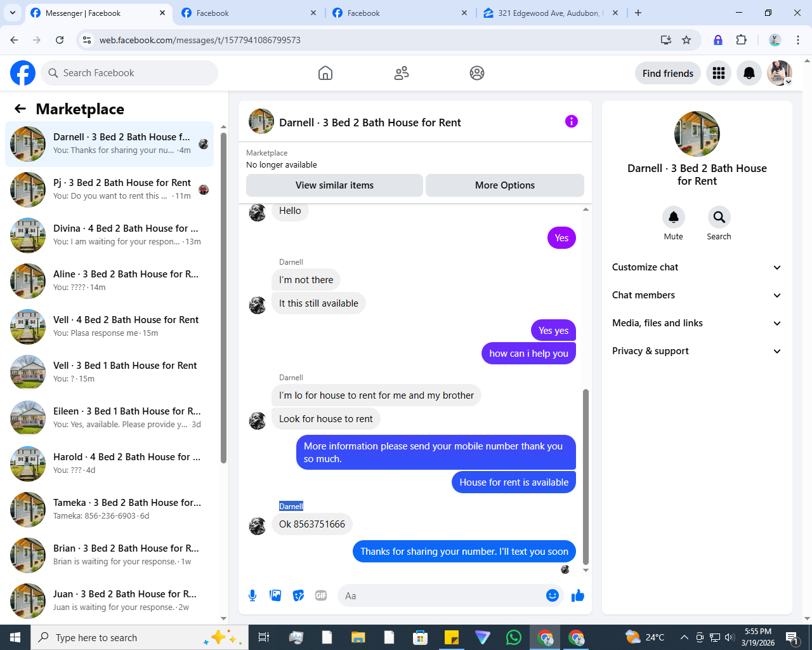Open Microsoft Store from the taskbar
Image resolution: width=812 pixels, height=650 pixels.
coord(420,637)
